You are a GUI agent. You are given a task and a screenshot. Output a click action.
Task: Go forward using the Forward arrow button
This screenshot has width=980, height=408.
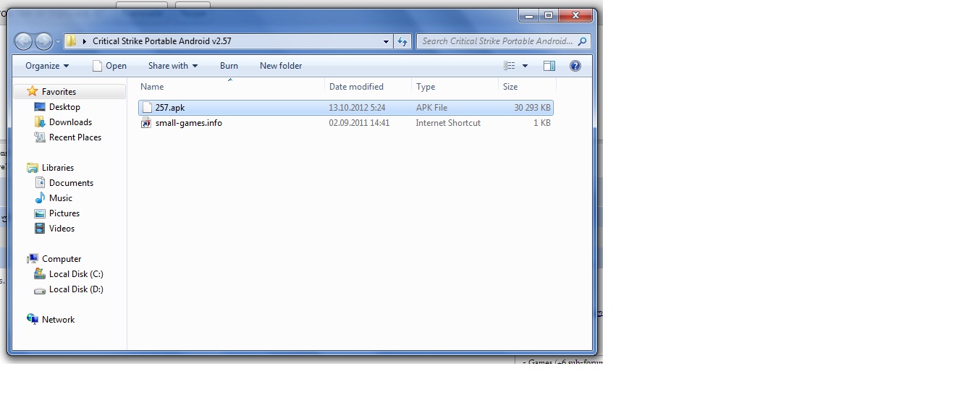pos(43,41)
